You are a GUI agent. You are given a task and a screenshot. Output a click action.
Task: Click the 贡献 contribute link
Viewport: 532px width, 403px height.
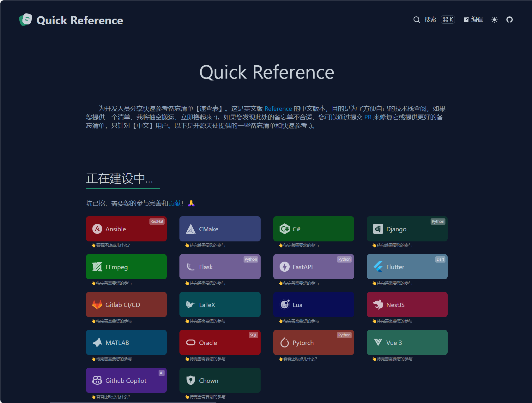[x=174, y=203]
